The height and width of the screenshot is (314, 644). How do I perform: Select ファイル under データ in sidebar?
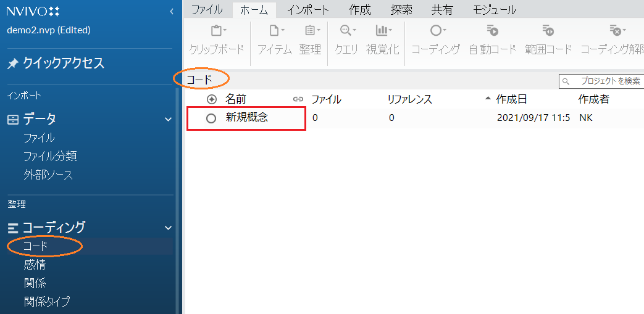(x=39, y=138)
